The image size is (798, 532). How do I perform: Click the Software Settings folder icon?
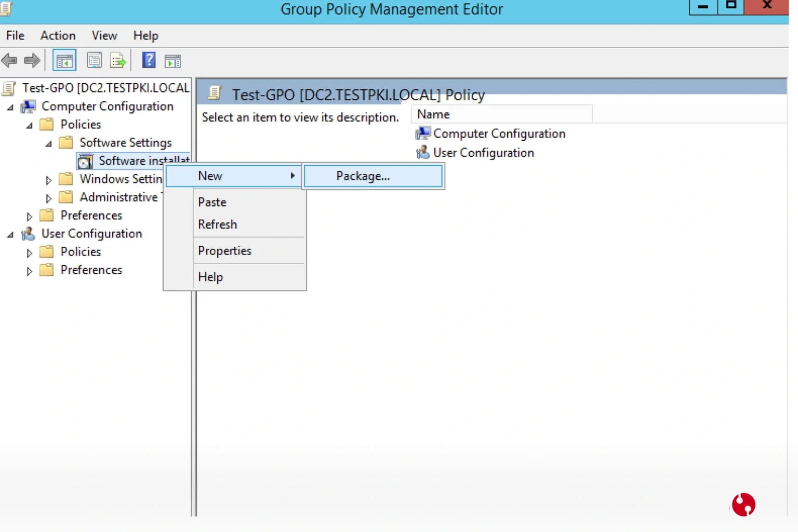click(x=66, y=142)
